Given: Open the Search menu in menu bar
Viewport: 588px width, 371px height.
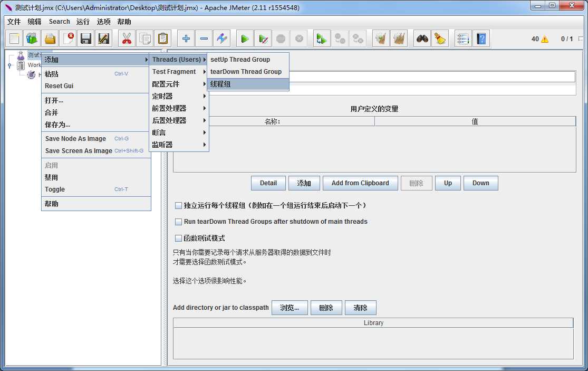Looking at the screenshot, I should pyautogui.click(x=59, y=22).
